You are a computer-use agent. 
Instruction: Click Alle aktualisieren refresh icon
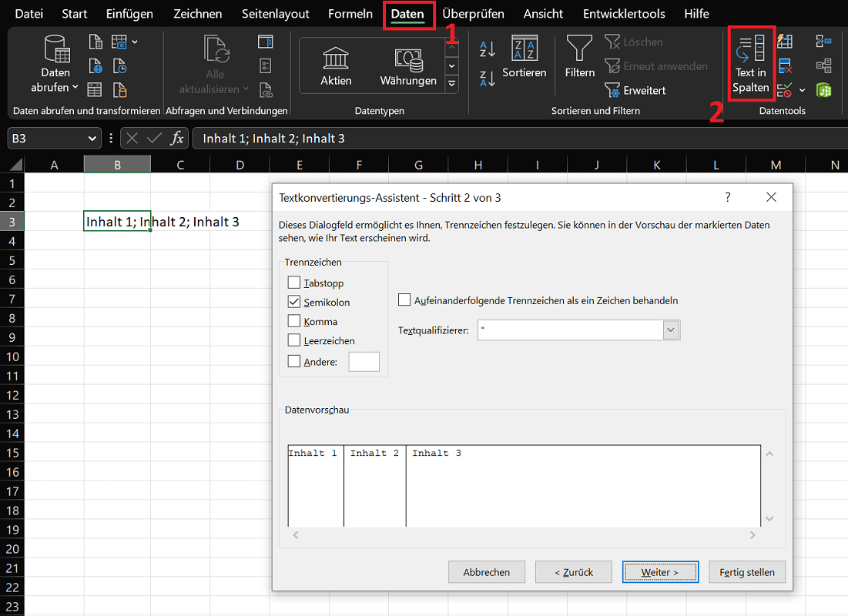tap(216, 49)
